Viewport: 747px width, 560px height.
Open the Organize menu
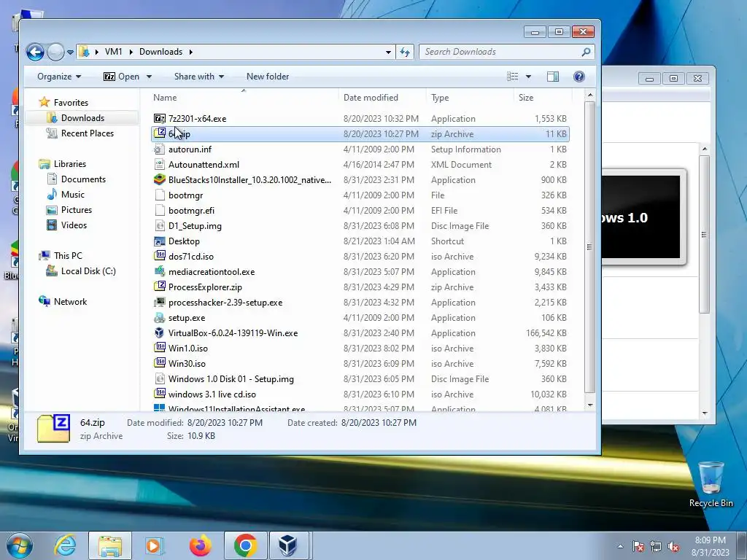[59, 77]
